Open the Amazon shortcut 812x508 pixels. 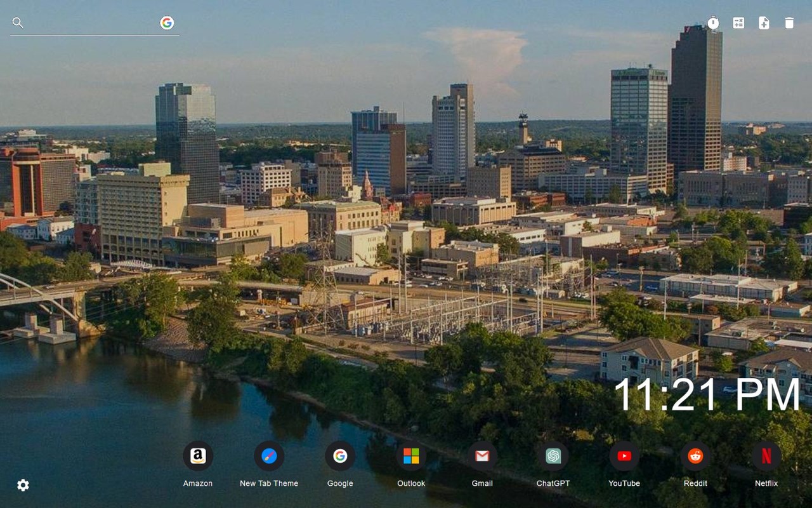point(198,455)
